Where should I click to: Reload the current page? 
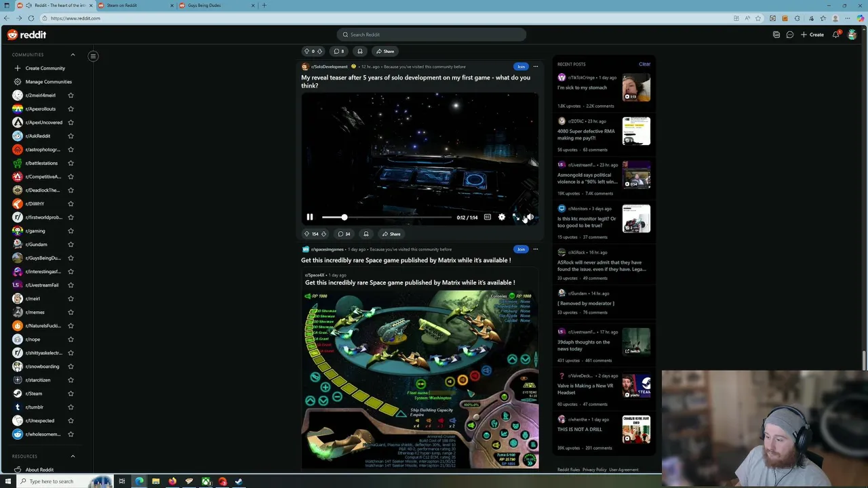click(31, 18)
